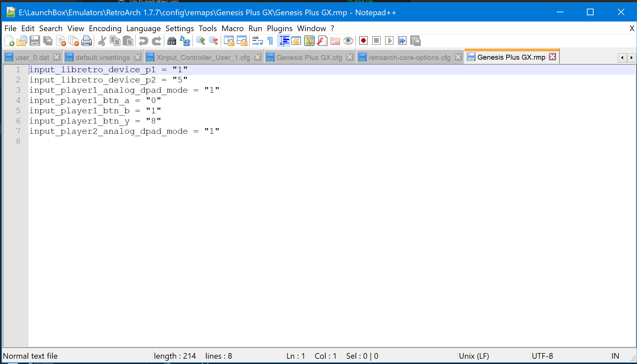Run macro multiple times icon
The width and height of the screenshot is (637, 364).
pyautogui.click(x=402, y=41)
